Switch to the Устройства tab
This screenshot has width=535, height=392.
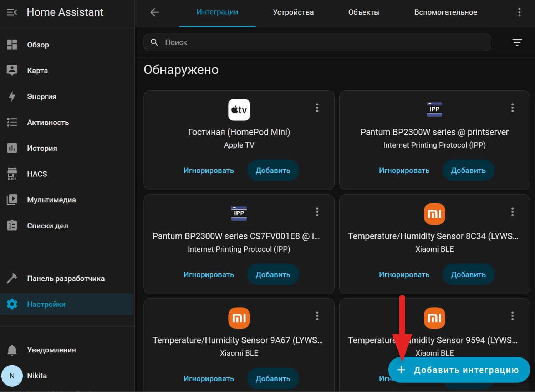[x=293, y=12]
